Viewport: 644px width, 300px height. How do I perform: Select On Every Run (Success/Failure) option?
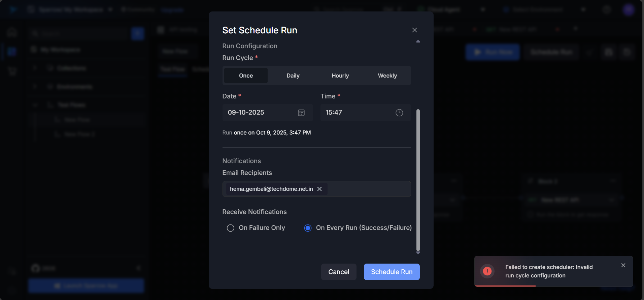[308, 228]
